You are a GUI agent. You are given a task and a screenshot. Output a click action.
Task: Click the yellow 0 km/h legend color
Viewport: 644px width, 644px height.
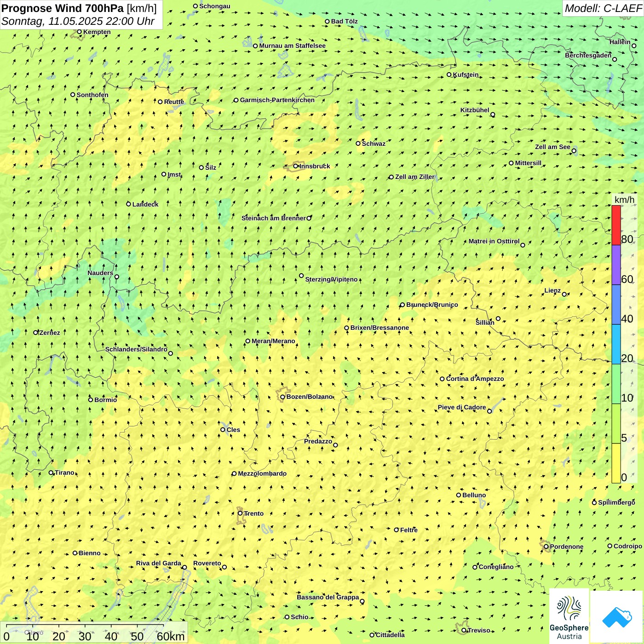[616, 463]
